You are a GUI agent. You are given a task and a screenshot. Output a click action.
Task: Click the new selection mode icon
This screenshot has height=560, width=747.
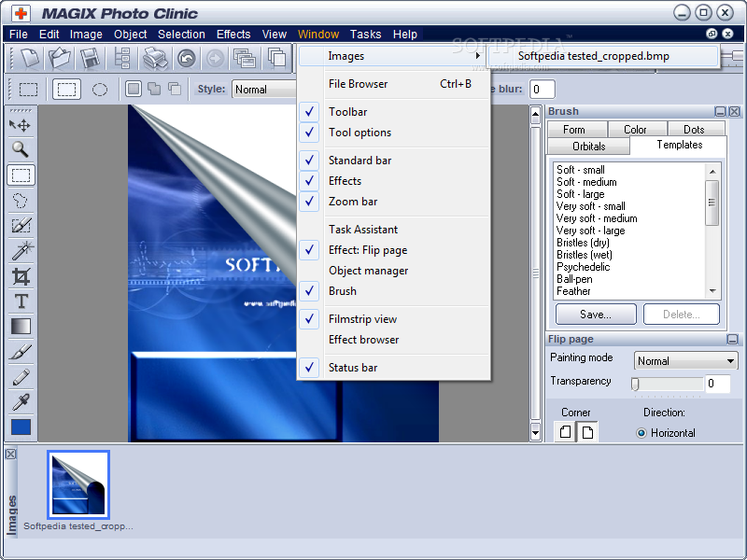pyautogui.click(x=134, y=89)
